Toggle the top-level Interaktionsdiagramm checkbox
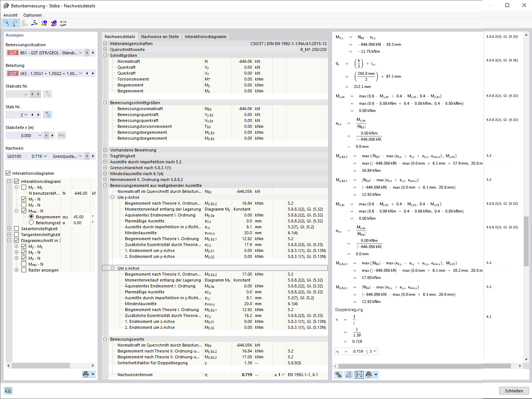The height and width of the screenshot is (399, 532). (8, 173)
